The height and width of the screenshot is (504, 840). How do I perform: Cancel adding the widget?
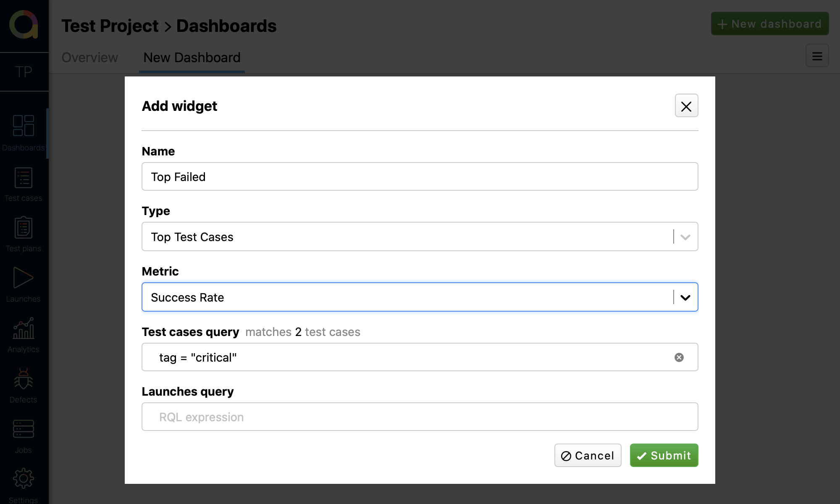(x=588, y=456)
